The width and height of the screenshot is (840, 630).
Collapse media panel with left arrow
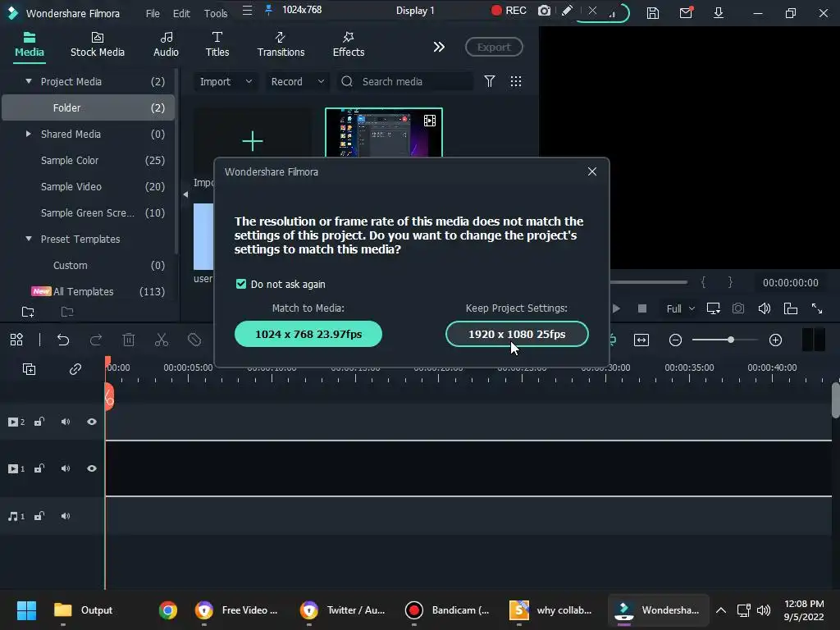(185, 194)
